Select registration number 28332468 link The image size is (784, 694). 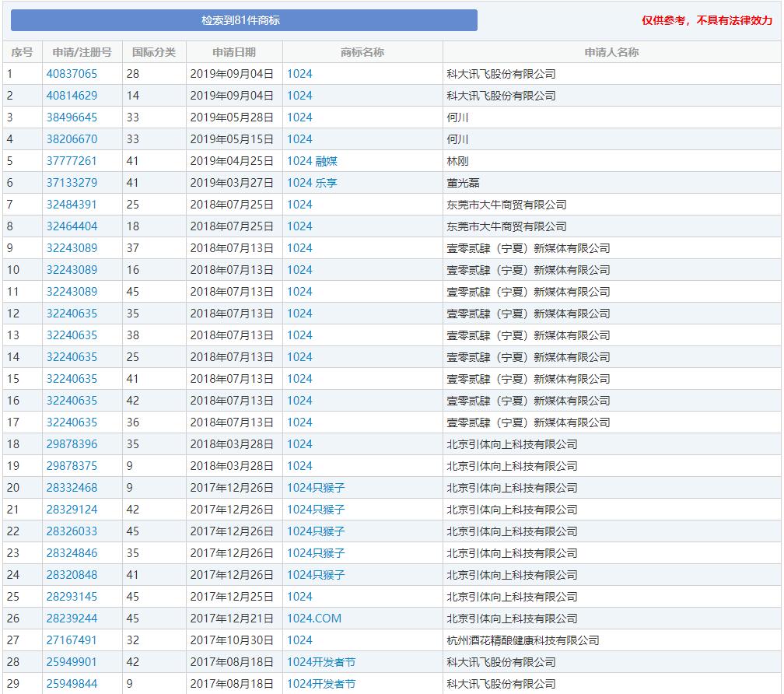click(x=72, y=488)
